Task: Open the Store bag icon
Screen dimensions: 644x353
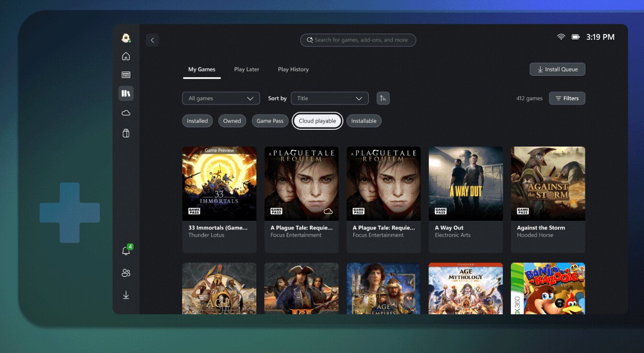Action: pos(126,133)
